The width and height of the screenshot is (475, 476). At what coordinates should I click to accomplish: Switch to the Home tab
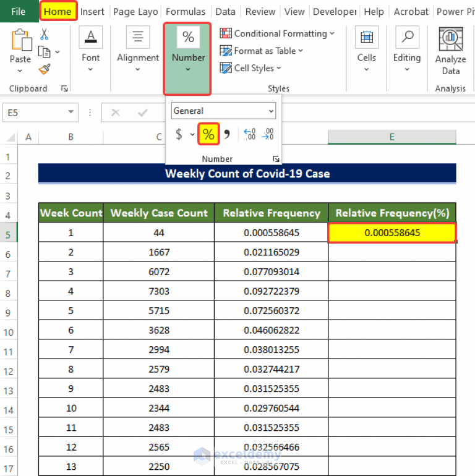[x=58, y=11]
